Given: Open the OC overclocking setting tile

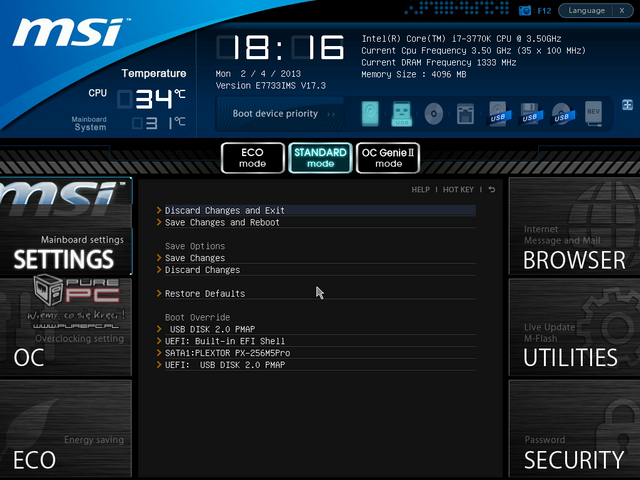Looking at the screenshot, I should 66,327.
